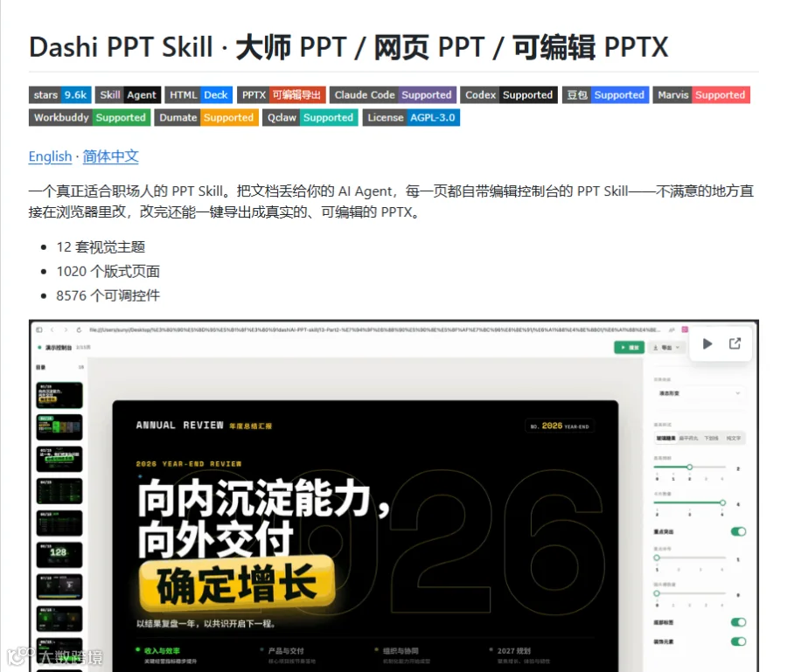787x672 pixels.
Task: Select the 2027 规划 section on the slide
Action: (514, 651)
